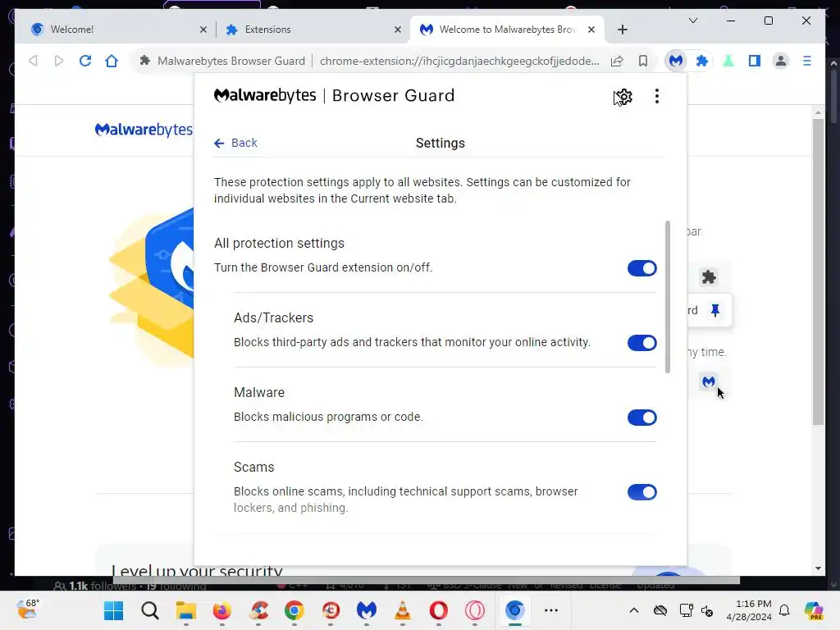Click the Malwarebytes Browser Guard popup logo
Viewport: 840px width, 630px height.
click(x=334, y=96)
